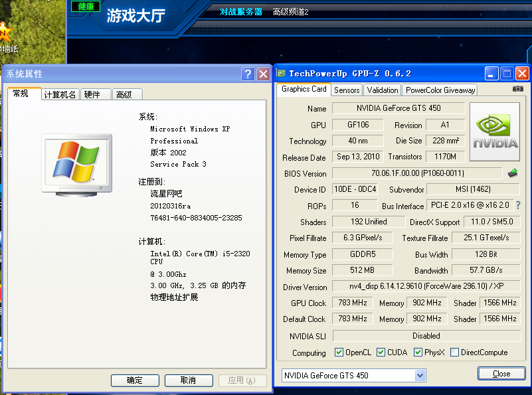
Task: Click the 取消 button
Action: pos(189,380)
